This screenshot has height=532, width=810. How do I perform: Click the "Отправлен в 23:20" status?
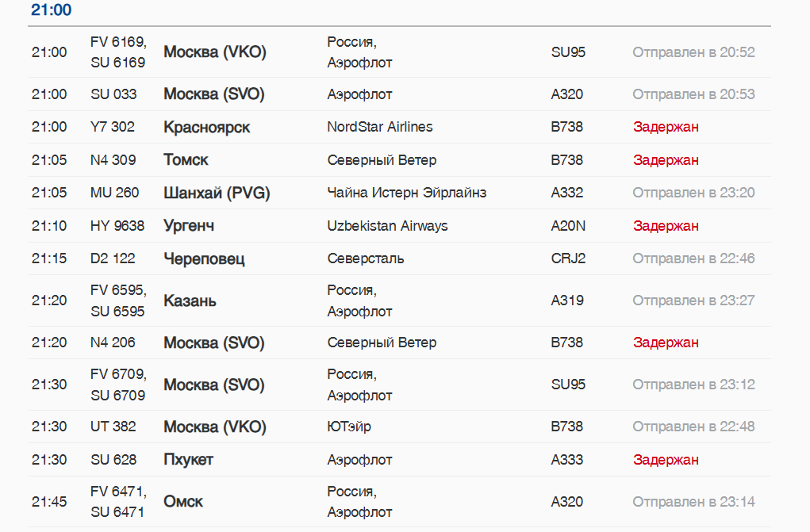[693, 193]
